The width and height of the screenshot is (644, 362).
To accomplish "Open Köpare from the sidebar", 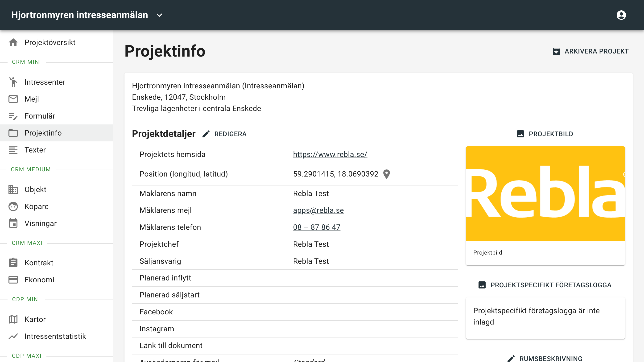I will pyautogui.click(x=37, y=206).
